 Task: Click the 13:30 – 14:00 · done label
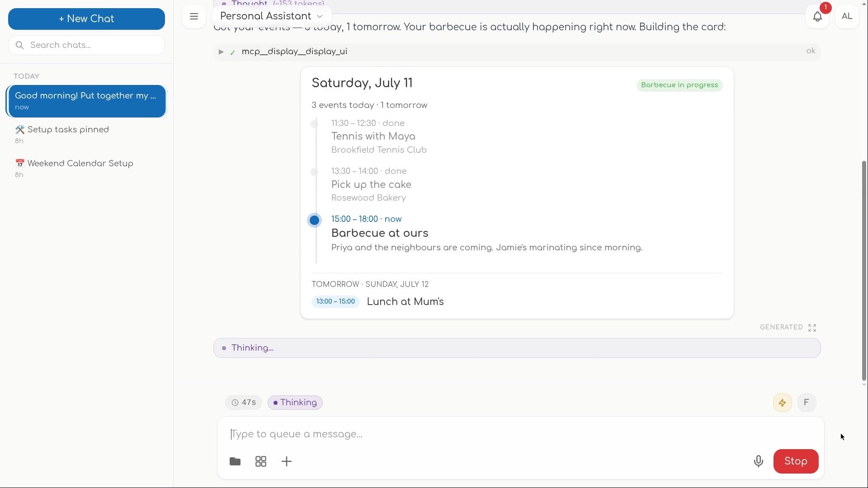[369, 171]
